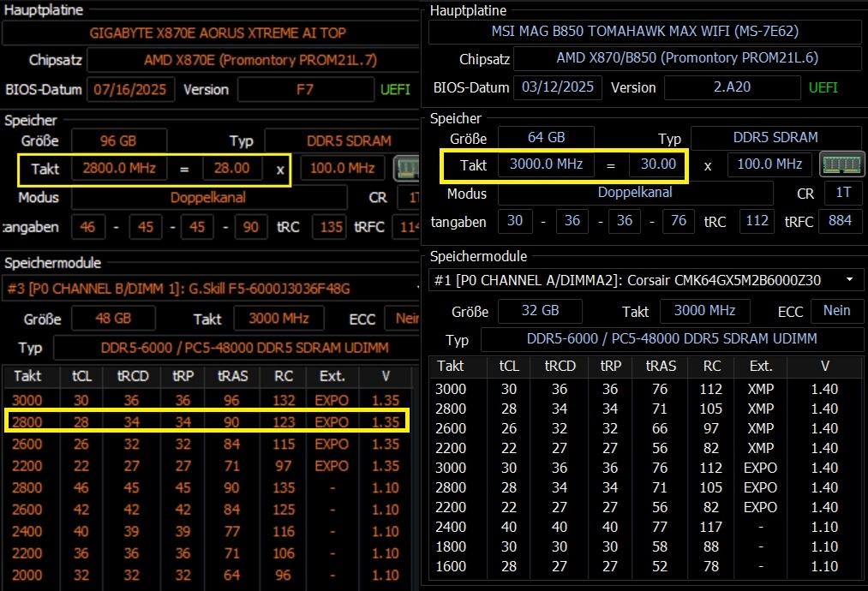The width and height of the screenshot is (868, 591).
Task: Select the G.Skill 3000 EXPO 1.35 row
Action: (x=207, y=400)
